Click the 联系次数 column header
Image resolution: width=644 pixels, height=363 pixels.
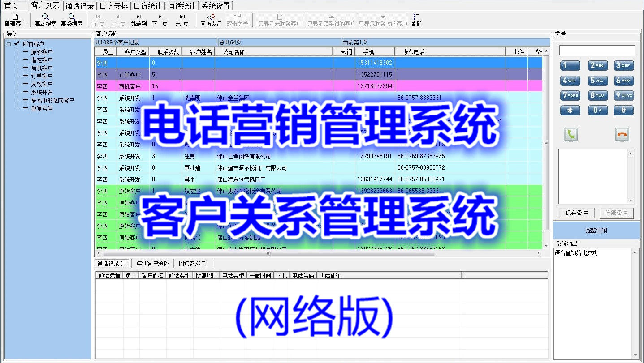tap(168, 52)
